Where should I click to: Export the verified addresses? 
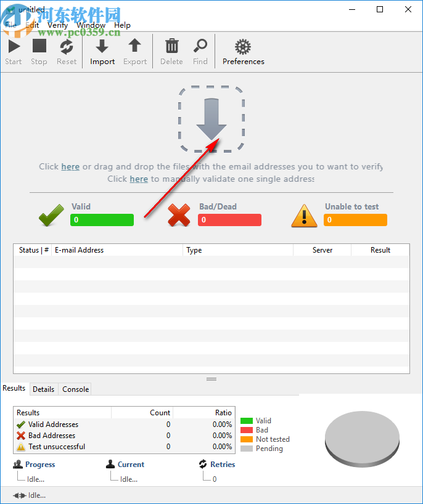[135, 52]
